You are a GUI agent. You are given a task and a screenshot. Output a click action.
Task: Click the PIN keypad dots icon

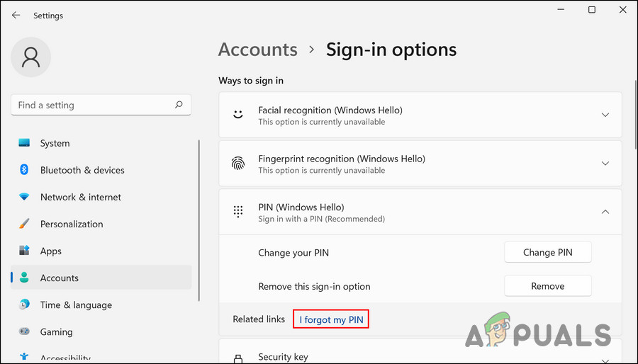[238, 212]
